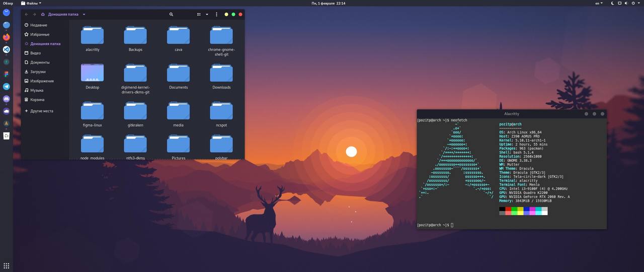The image size is (644, 272).
Task: Open Discord from the dock
Action: pos(7,99)
